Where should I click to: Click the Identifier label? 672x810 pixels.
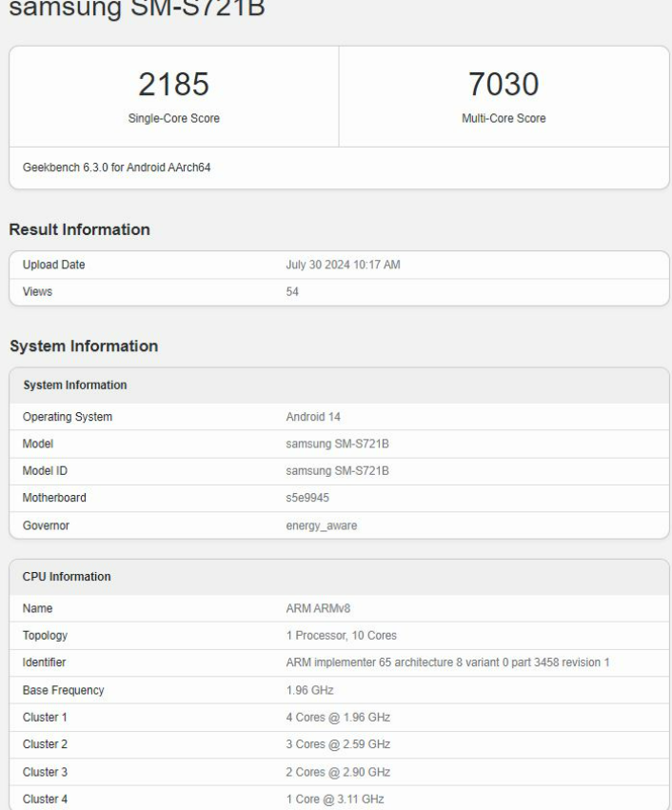44,662
